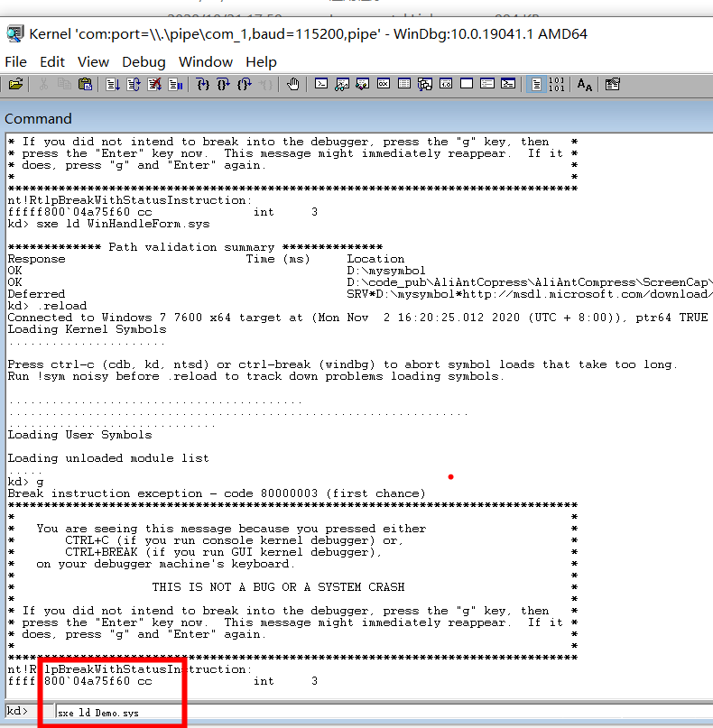The image size is (713, 728).
Task: Click the Cut scissors icon in toolbar
Action: tap(43, 84)
